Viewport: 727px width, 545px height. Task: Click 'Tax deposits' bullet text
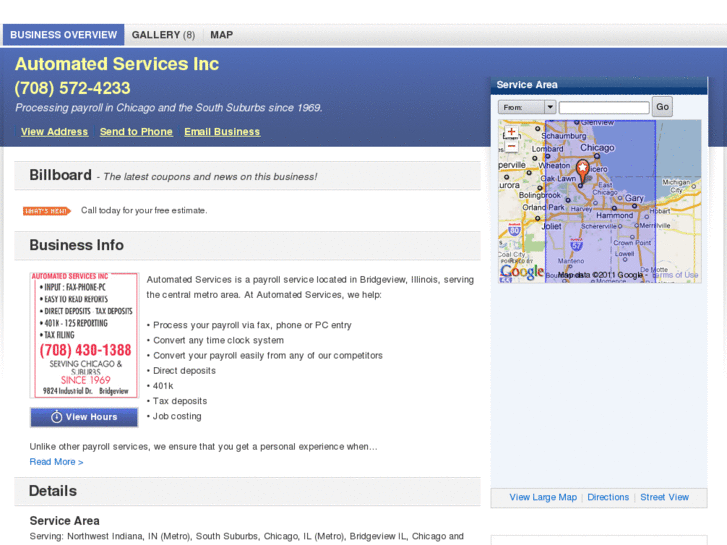point(180,401)
